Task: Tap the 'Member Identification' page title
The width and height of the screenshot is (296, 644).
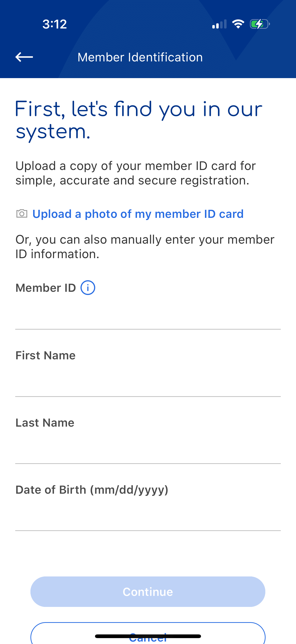Action: point(140,57)
